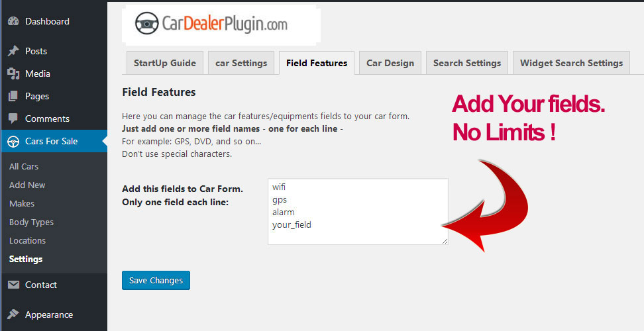Open the Widget Search Settings tab
644x331 pixels.
tap(571, 63)
